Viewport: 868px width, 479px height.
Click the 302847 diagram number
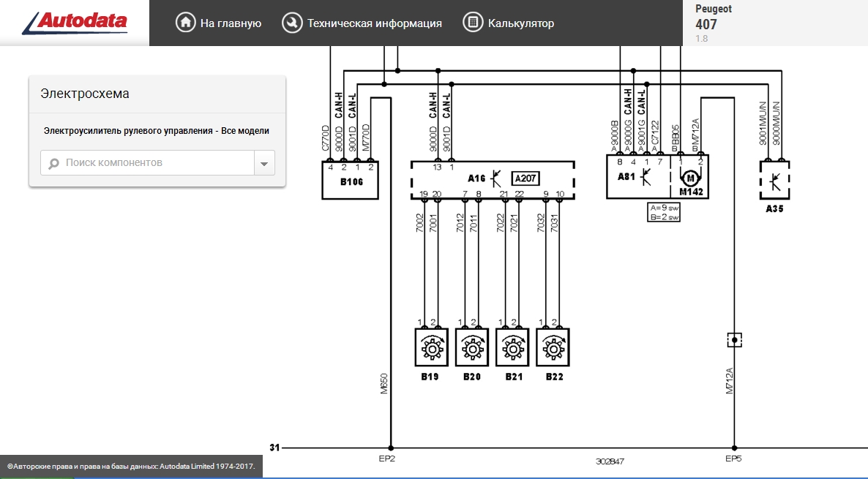click(610, 461)
